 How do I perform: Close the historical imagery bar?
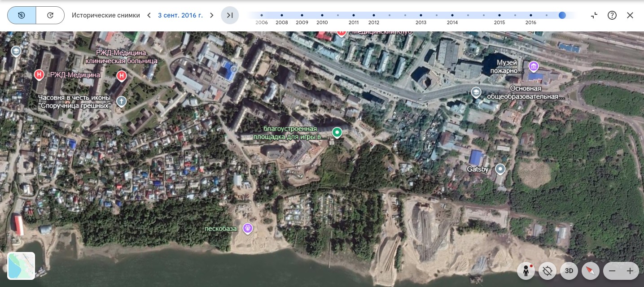click(630, 15)
